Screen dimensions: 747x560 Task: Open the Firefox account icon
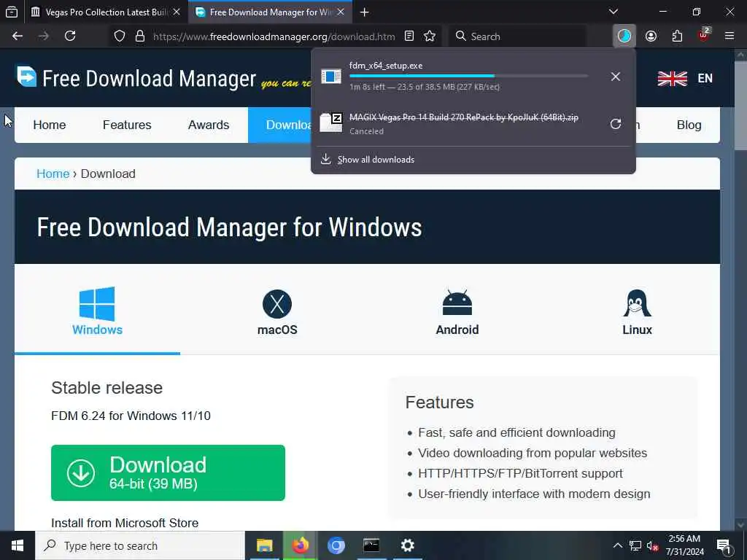(x=651, y=36)
